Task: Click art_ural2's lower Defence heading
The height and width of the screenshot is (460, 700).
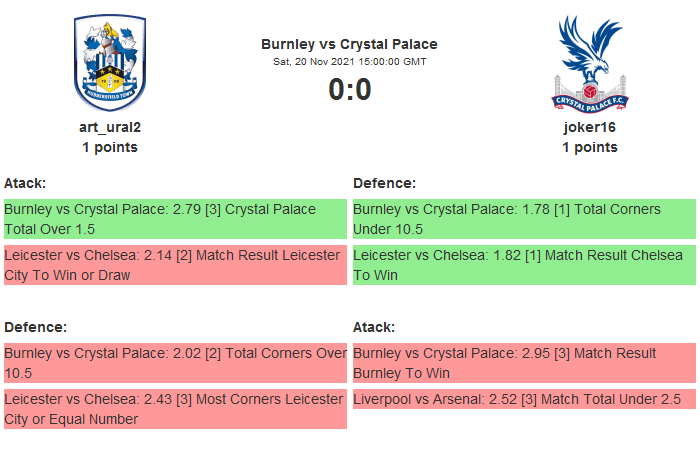Action: pos(35,327)
